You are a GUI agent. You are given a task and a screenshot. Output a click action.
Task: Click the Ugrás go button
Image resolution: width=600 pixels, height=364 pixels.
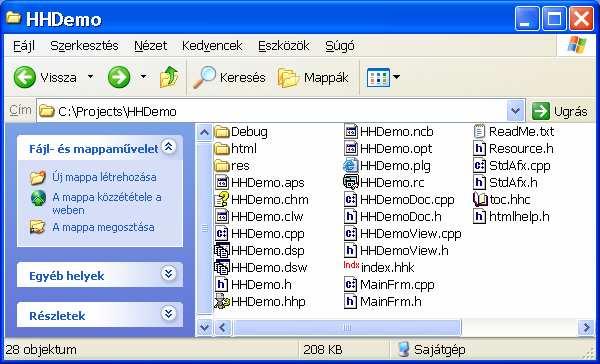pyautogui.click(x=559, y=111)
